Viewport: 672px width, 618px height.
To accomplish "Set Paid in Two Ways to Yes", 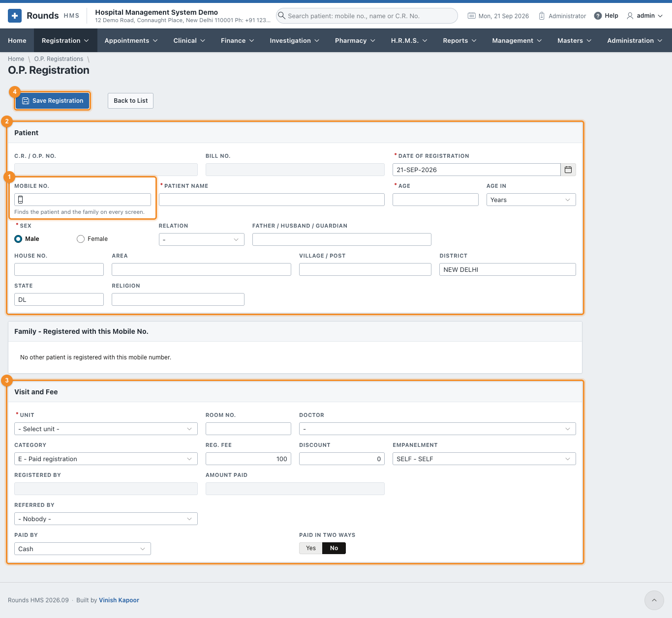I will click(311, 548).
